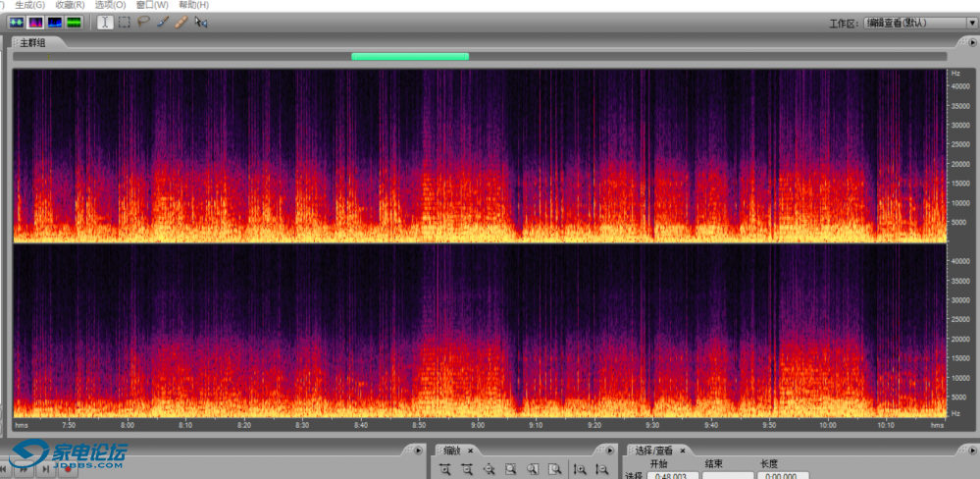Select the Lasso Selection tool
980x479 pixels.
[143, 22]
